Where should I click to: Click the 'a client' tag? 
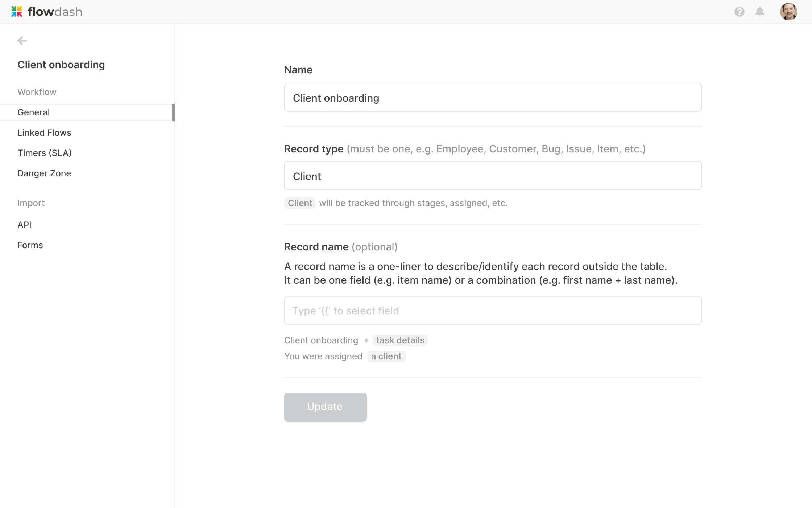(x=386, y=356)
